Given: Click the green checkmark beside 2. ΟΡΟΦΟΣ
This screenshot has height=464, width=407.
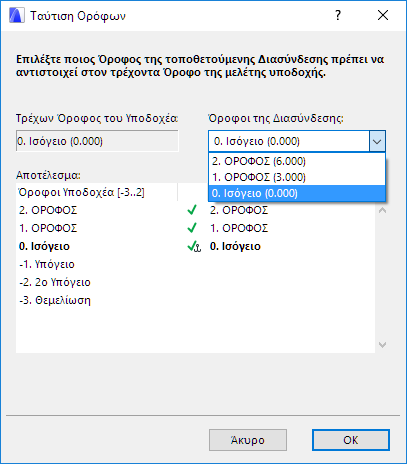Looking at the screenshot, I should pos(192,210).
